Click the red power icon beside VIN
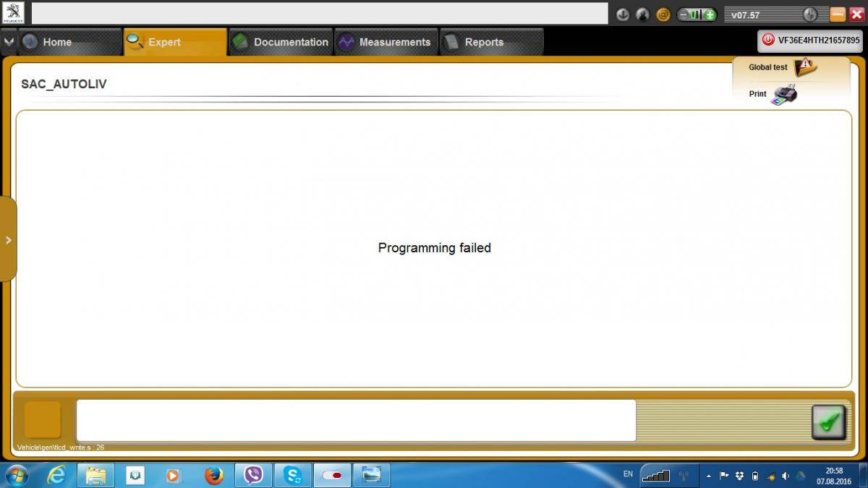The height and width of the screenshot is (488, 868). point(768,40)
